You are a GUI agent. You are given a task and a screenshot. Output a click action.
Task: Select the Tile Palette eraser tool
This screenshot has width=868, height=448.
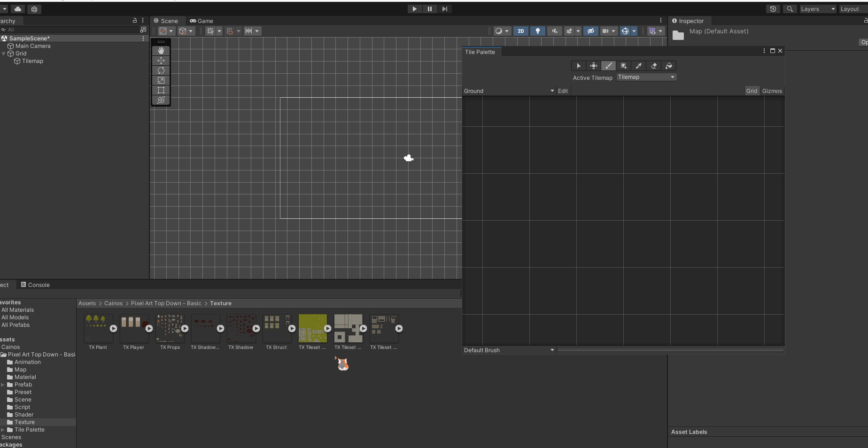654,66
